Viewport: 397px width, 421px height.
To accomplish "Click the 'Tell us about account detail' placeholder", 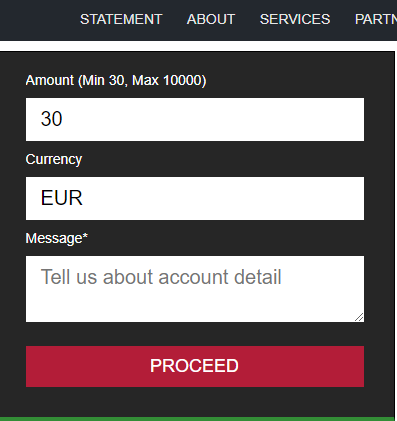I will pyautogui.click(x=161, y=277).
